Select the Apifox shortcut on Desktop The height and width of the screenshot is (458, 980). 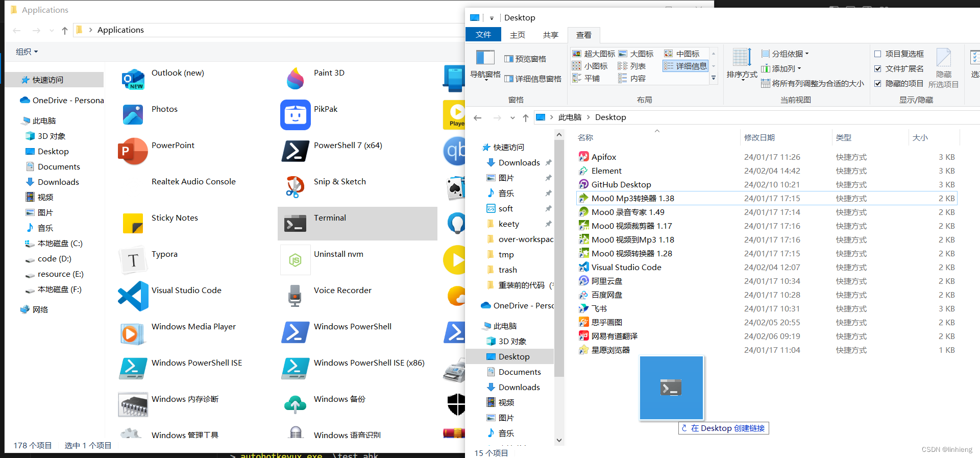tap(604, 157)
